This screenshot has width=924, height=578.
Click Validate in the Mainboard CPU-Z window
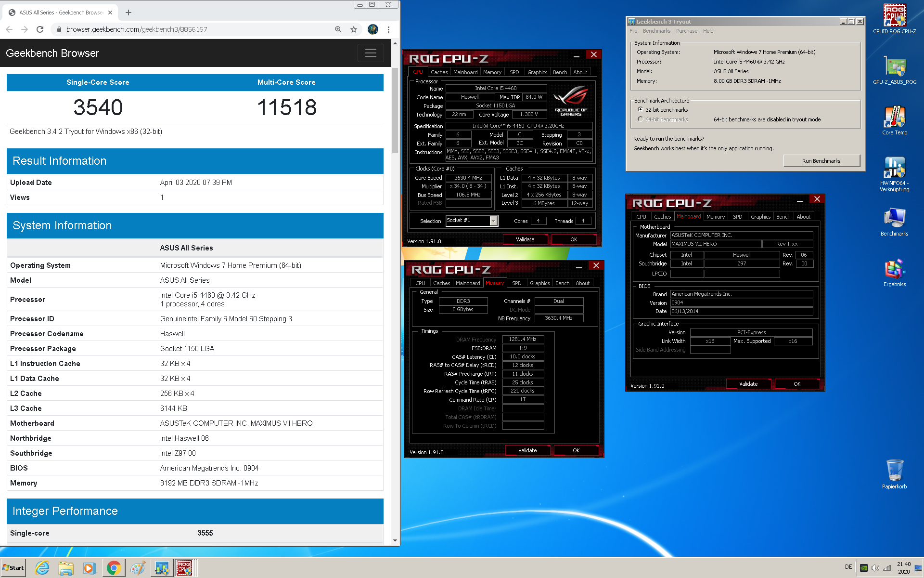(x=748, y=384)
